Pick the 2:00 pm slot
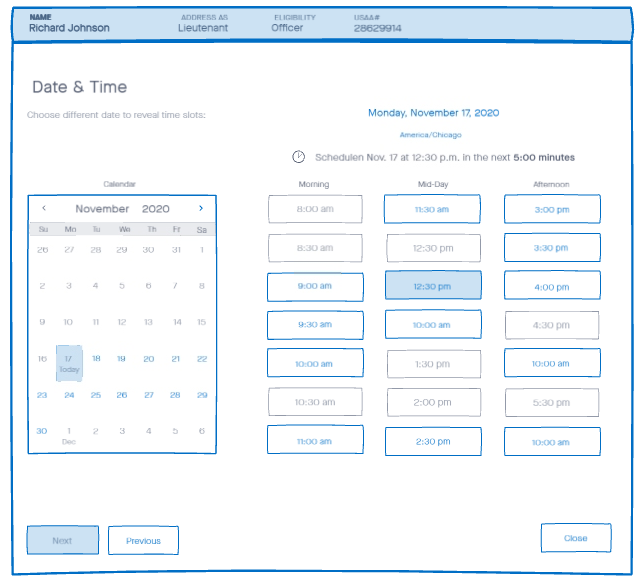Screen dimensions: 637x584 tap(434, 402)
